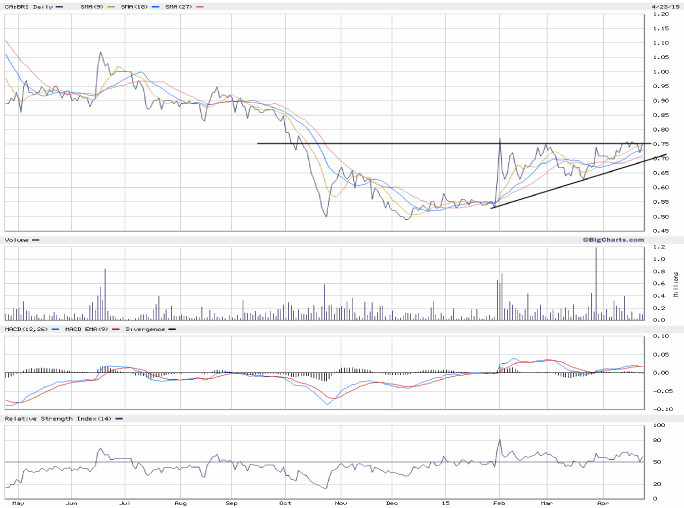Click the 4/23/15 date label

[x=662, y=7]
